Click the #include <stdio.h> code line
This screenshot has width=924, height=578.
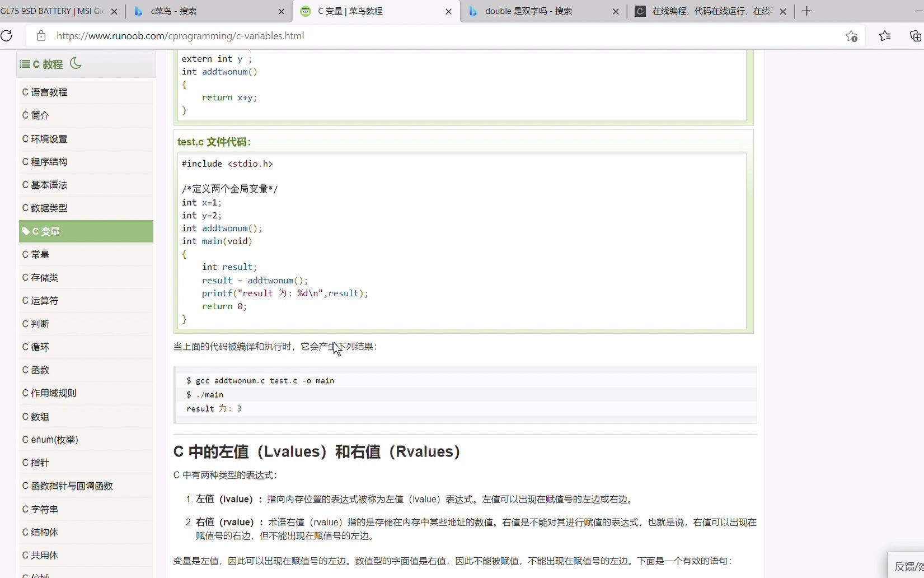tap(227, 164)
